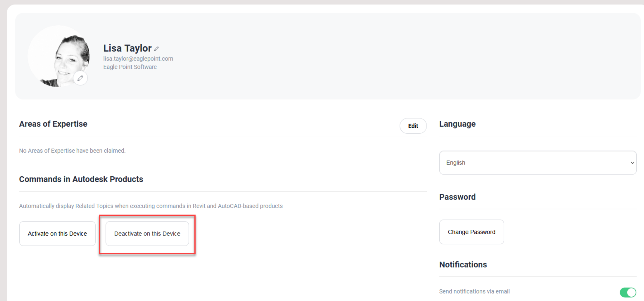Image resolution: width=644 pixels, height=301 pixels.
Task: Click the pencil icon next to Lisa Taylor name
Action: click(156, 49)
